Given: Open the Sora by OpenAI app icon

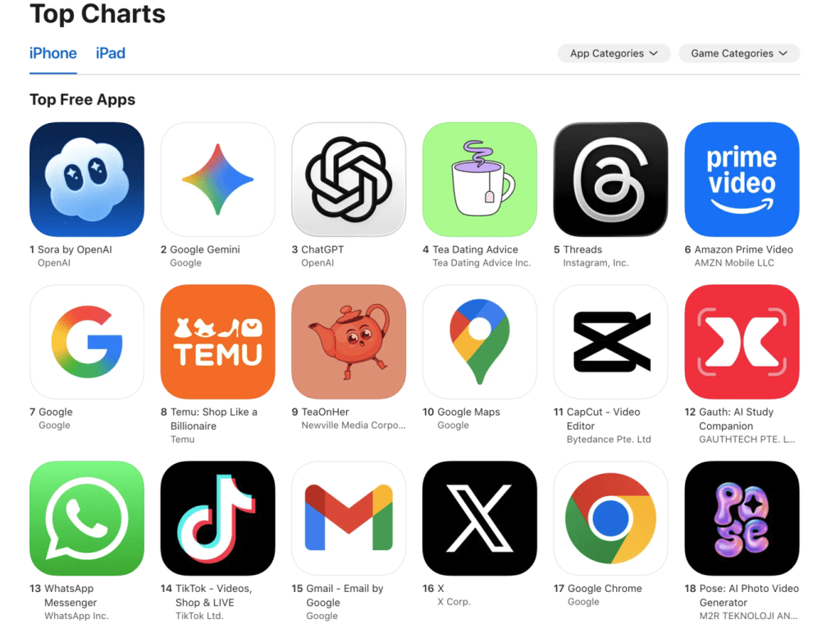Looking at the screenshot, I should pyautogui.click(x=87, y=180).
